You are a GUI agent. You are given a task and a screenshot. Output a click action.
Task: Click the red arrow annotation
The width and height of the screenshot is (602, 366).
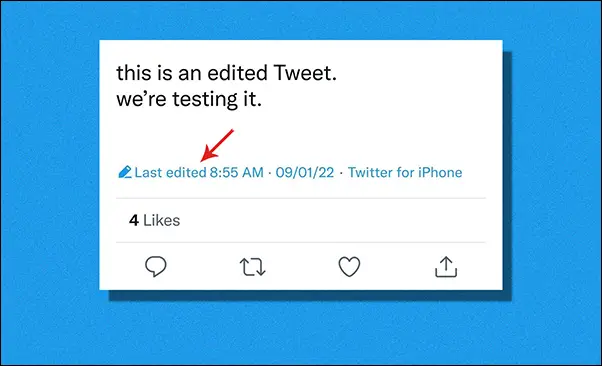tap(217, 145)
